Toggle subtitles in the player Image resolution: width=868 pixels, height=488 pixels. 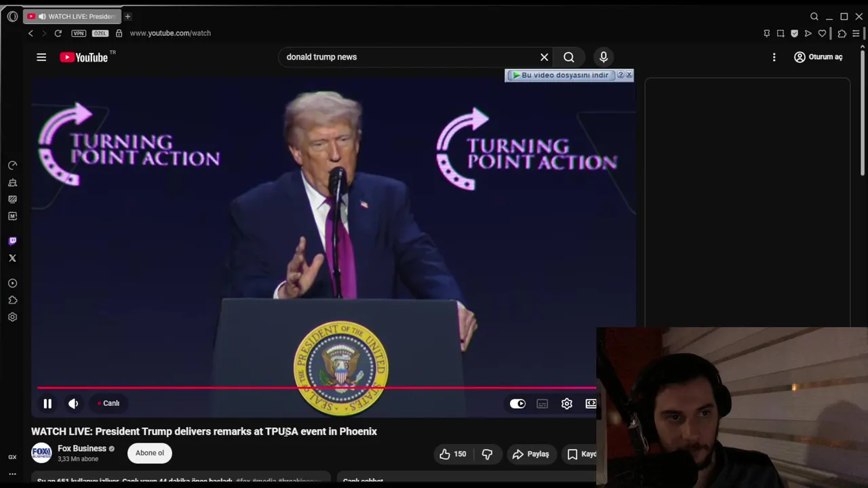click(542, 403)
